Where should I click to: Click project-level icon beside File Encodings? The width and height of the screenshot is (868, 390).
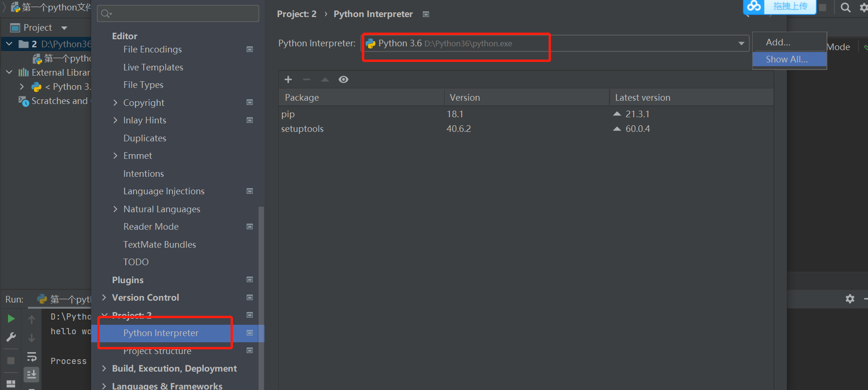pos(250,49)
